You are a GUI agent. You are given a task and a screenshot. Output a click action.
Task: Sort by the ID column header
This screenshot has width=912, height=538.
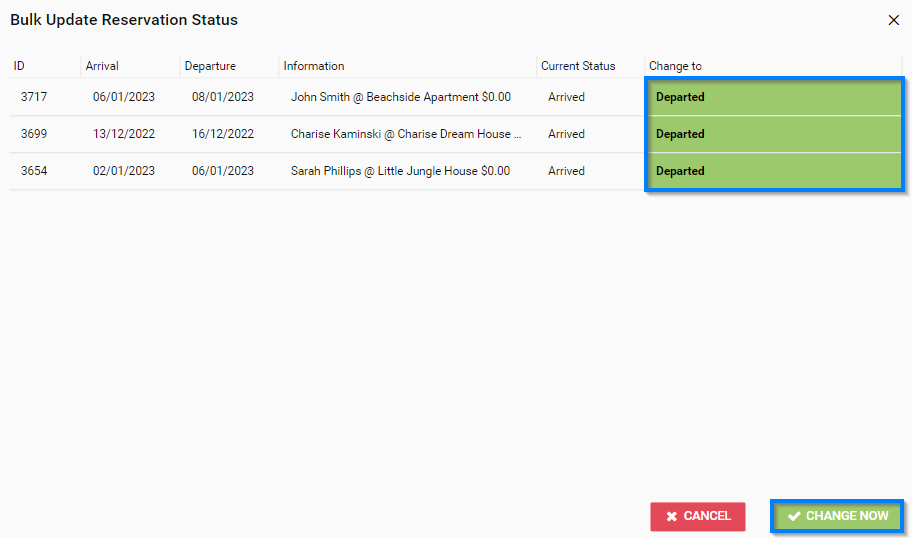[x=19, y=66]
